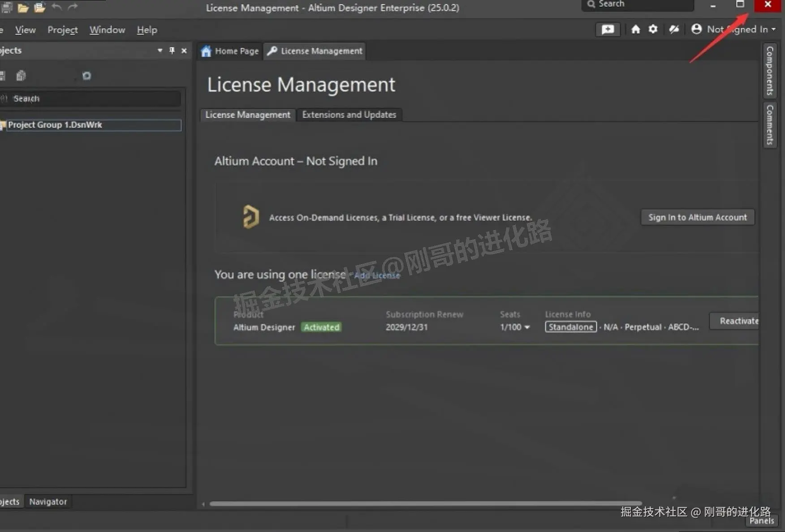The height and width of the screenshot is (532, 785).
Task: Pin the Projects panel
Action: 172,51
